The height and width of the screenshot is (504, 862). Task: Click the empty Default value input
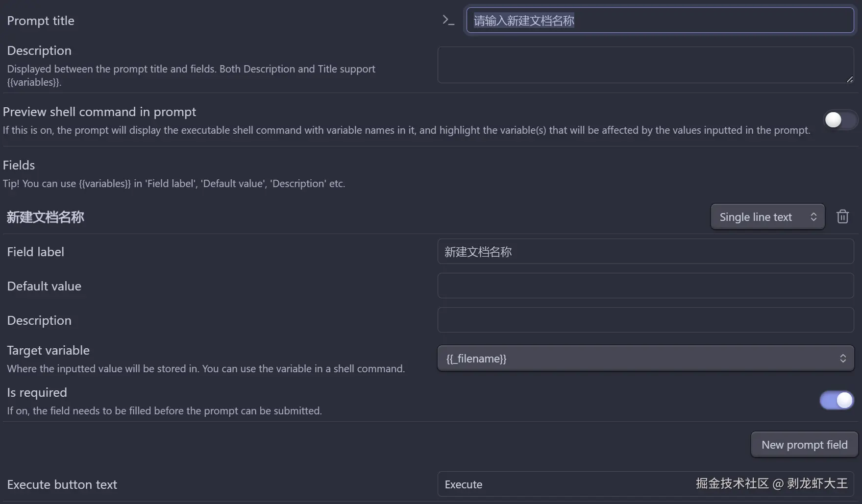645,286
